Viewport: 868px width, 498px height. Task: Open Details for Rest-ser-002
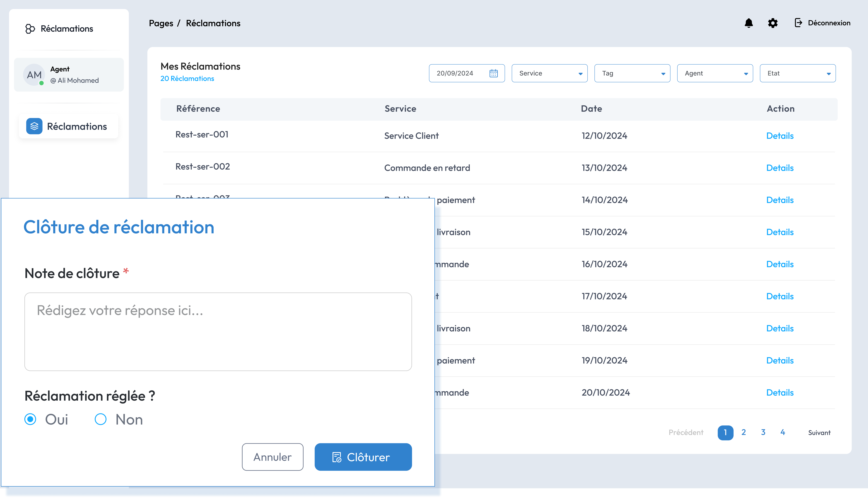780,168
